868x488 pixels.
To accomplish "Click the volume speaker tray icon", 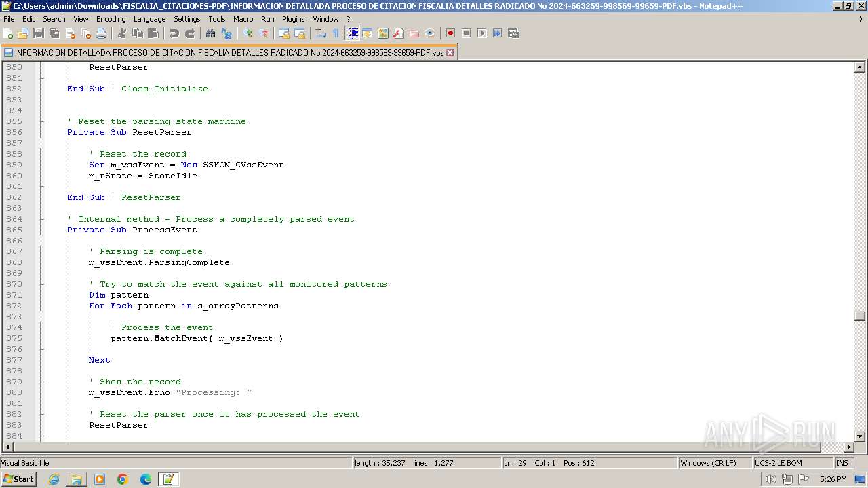I will (x=770, y=479).
